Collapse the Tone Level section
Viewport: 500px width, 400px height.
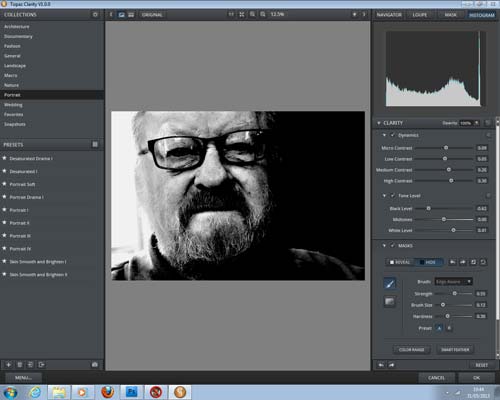[384, 196]
